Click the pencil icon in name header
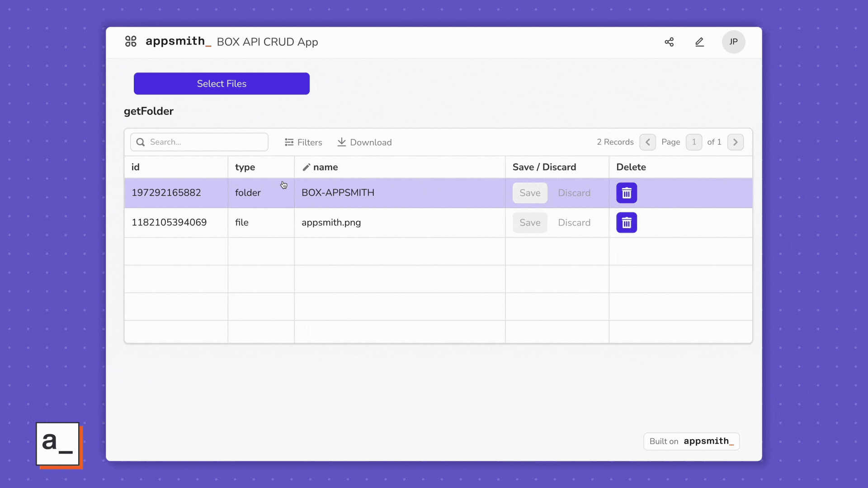Screen dimensions: 868x488 [306, 167]
